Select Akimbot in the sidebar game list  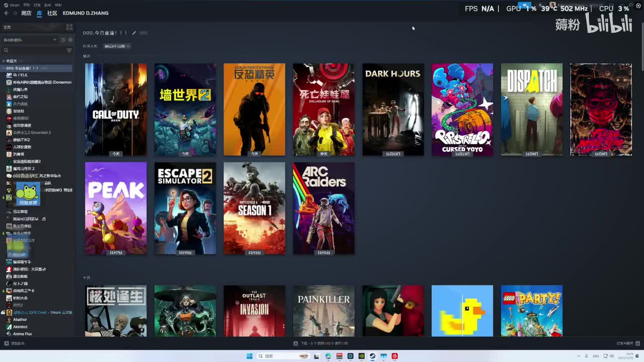click(x=21, y=327)
